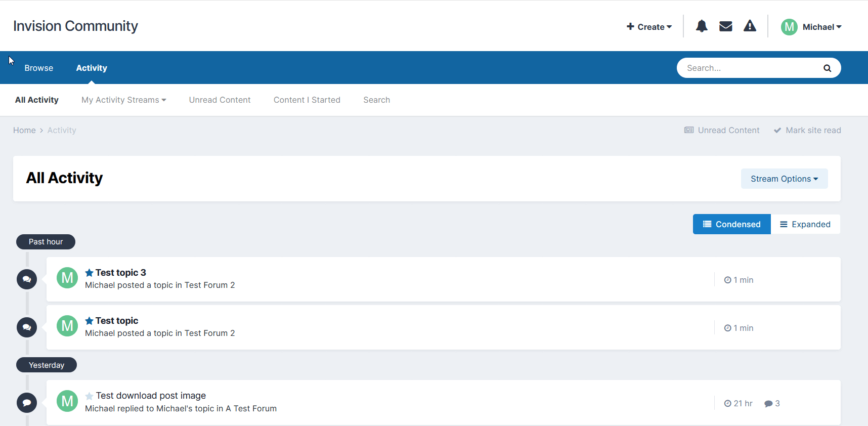The image size is (868, 426).
Task: Open the Test topic title link
Action: pyautogui.click(x=117, y=321)
